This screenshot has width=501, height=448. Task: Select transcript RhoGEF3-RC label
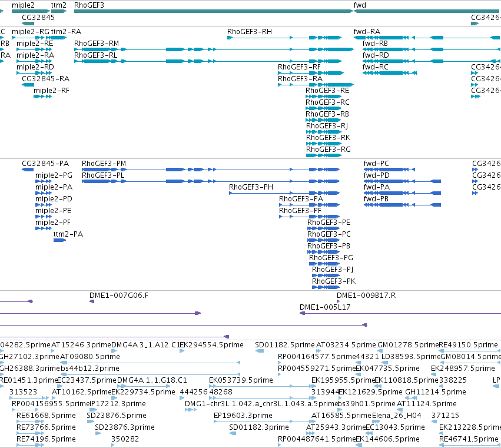327,102
